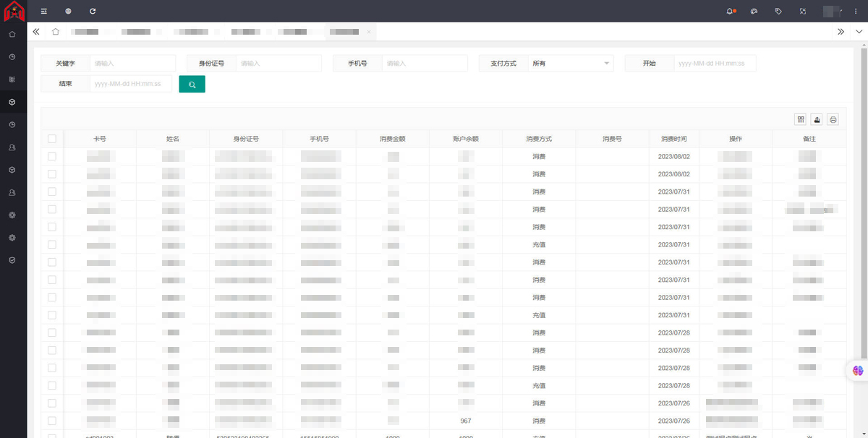Click the export icon above the table
The image size is (868, 438).
pos(817,119)
